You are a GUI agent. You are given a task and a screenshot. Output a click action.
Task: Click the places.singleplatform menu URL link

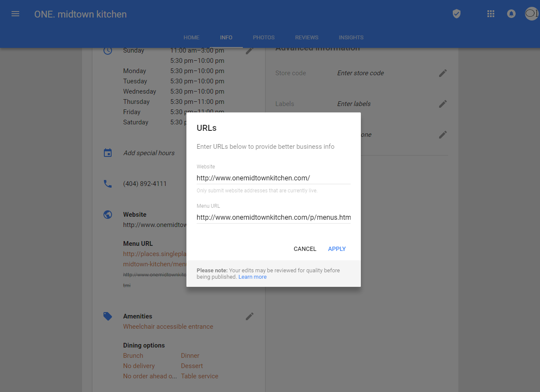coord(155,259)
